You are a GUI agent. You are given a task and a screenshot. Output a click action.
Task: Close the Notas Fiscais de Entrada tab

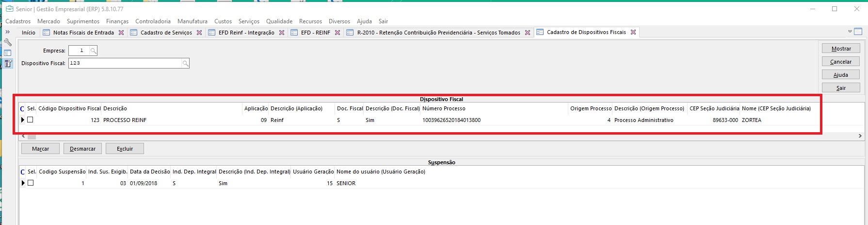tap(121, 33)
